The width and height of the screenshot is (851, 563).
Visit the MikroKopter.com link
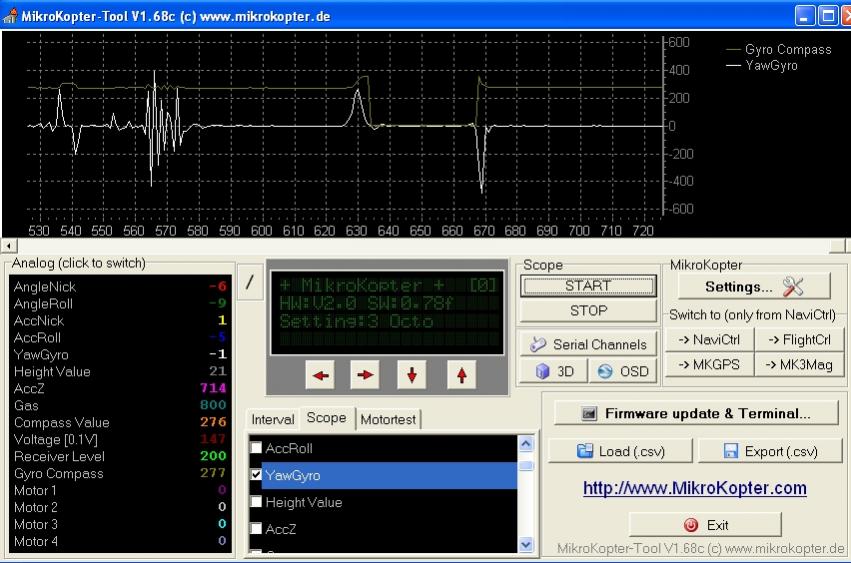[x=695, y=488]
